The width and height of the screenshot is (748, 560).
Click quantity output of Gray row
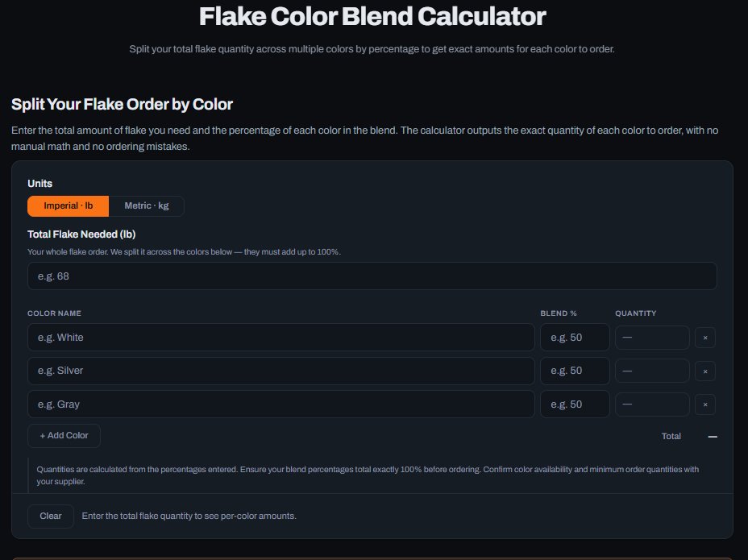[x=652, y=404]
